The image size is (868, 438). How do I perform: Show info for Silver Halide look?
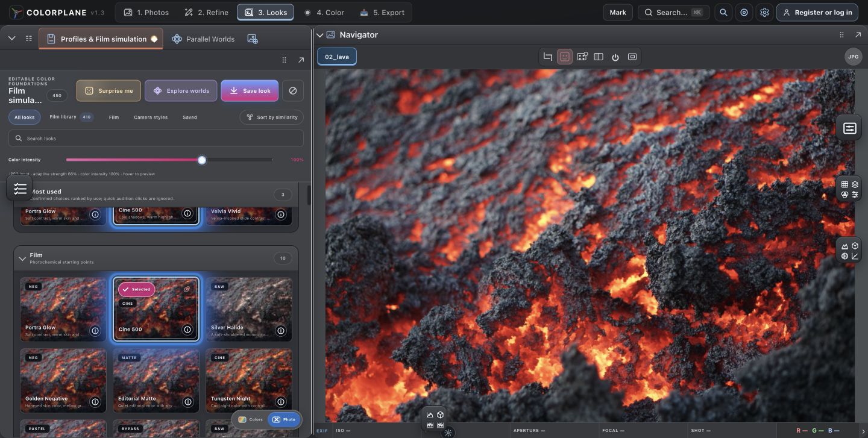click(280, 331)
